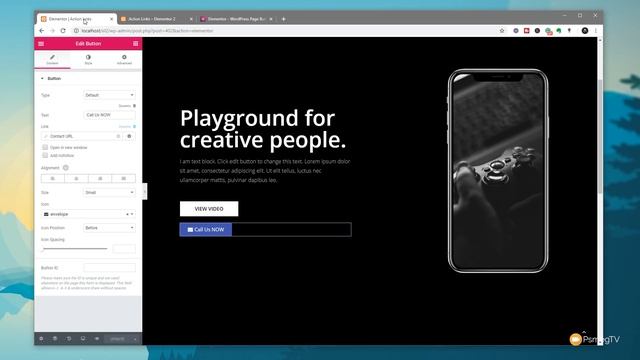The height and width of the screenshot is (360, 640).
Task: Check Add nofollow
Action: point(45,156)
